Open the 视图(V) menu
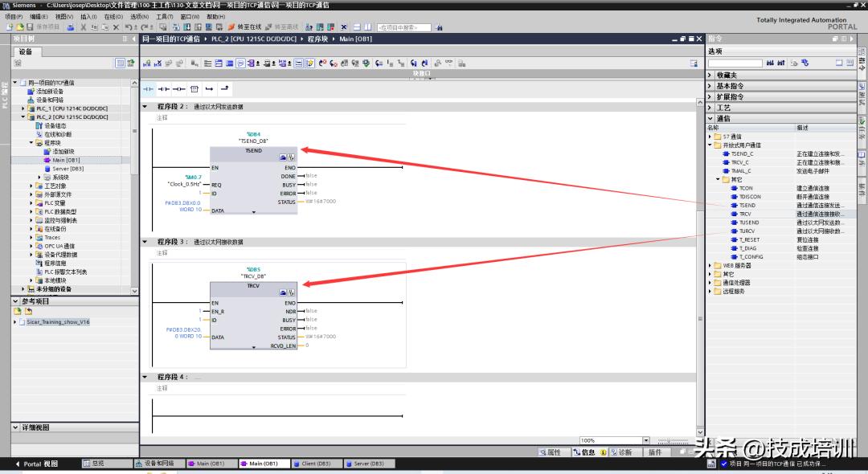 coord(64,17)
